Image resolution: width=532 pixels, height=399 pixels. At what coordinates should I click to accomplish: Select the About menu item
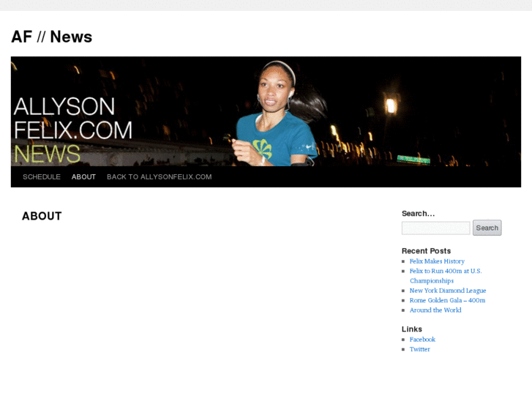tap(83, 177)
